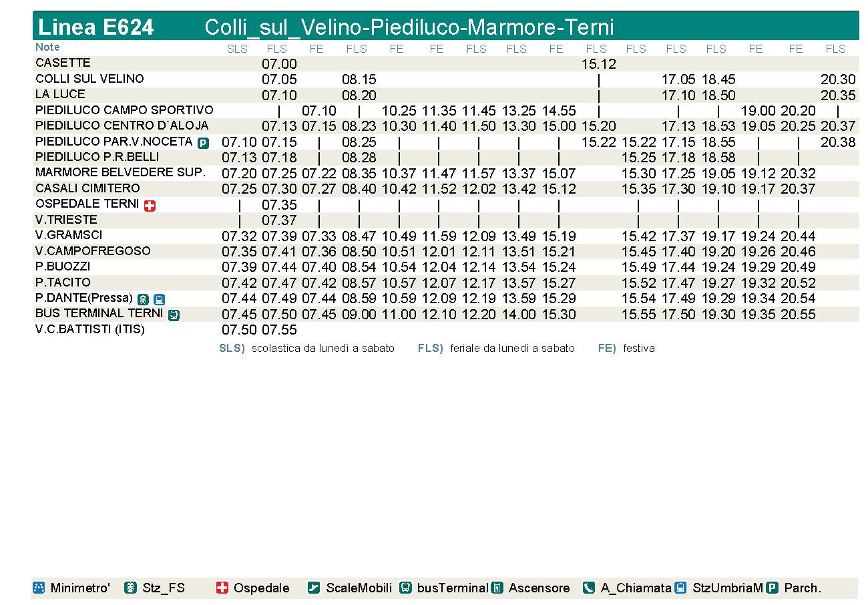Click the hospital icon beside OSPEDALE TERNI
The width and height of the screenshot is (868, 605).
(150, 206)
